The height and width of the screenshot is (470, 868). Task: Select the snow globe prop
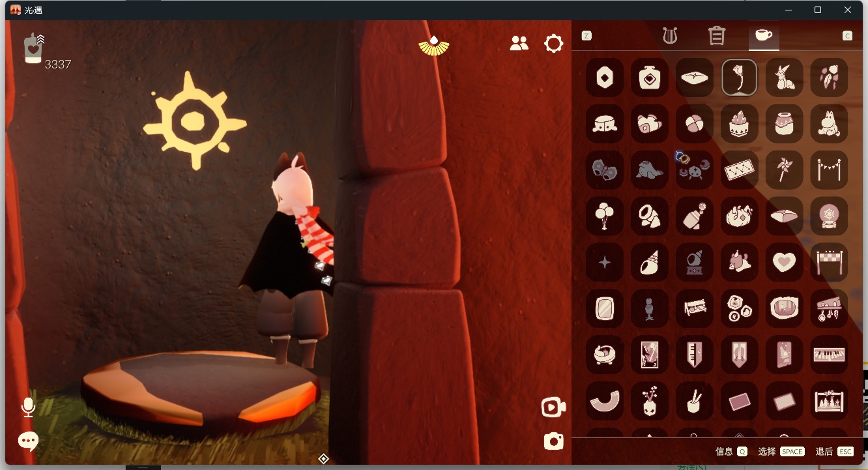pyautogui.click(x=830, y=216)
